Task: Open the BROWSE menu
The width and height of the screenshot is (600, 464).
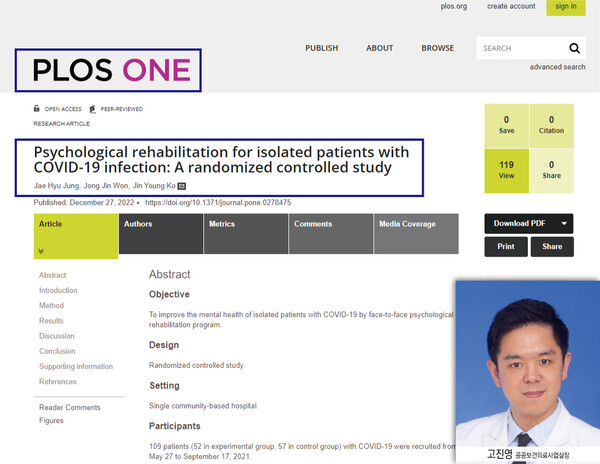Action: tap(437, 48)
